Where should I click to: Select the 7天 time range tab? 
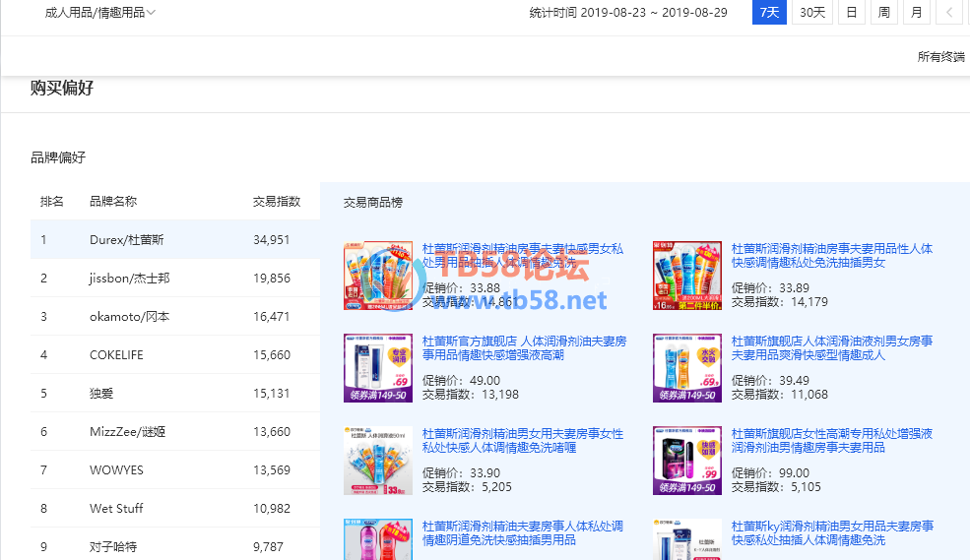point(769,13)
